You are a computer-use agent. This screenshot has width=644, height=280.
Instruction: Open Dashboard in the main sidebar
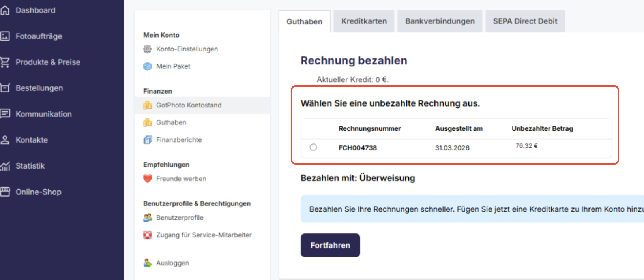tap(36, 10)
